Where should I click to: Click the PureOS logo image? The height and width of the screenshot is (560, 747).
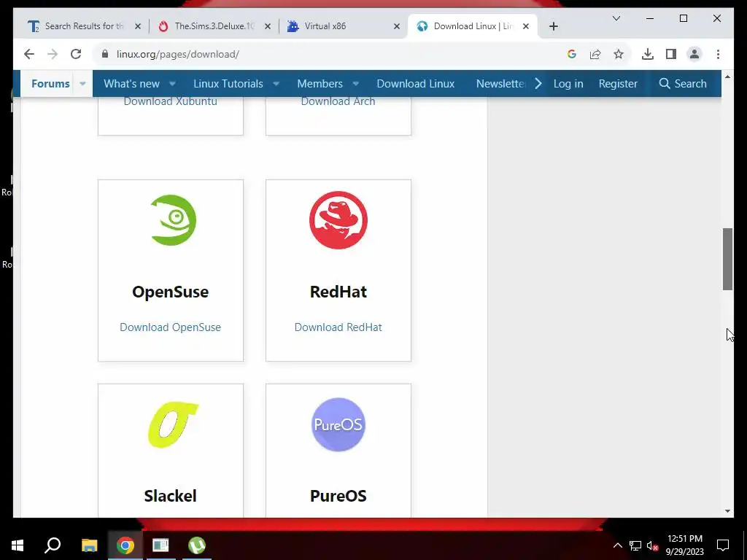tap(338, 424)
